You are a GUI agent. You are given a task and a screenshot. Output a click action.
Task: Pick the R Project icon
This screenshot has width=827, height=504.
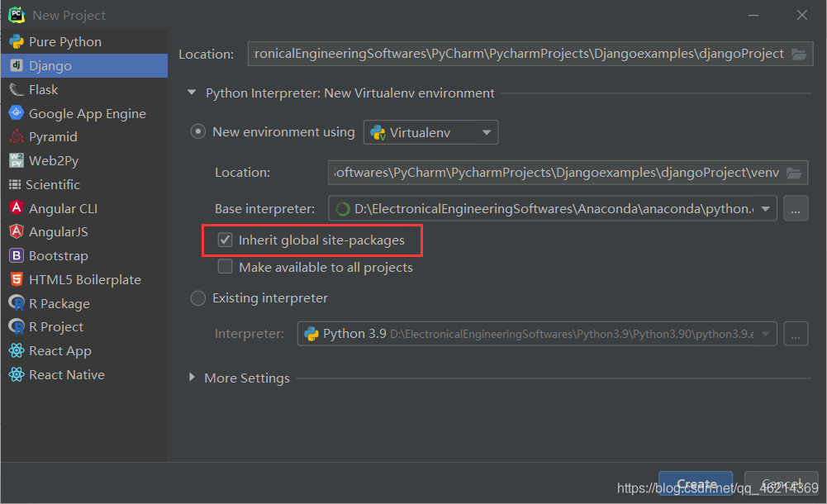pyautogui.click(x=17, y=326)
